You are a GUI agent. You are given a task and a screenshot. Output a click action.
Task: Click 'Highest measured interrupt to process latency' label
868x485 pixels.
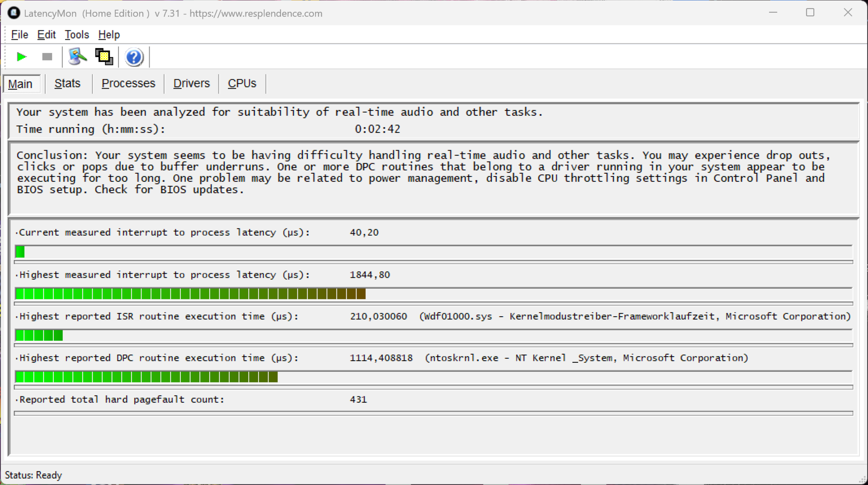pos(164,275)
